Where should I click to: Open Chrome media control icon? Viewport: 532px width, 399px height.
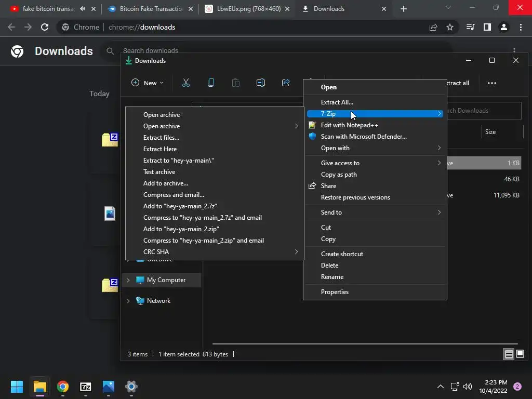coord(470,27)
